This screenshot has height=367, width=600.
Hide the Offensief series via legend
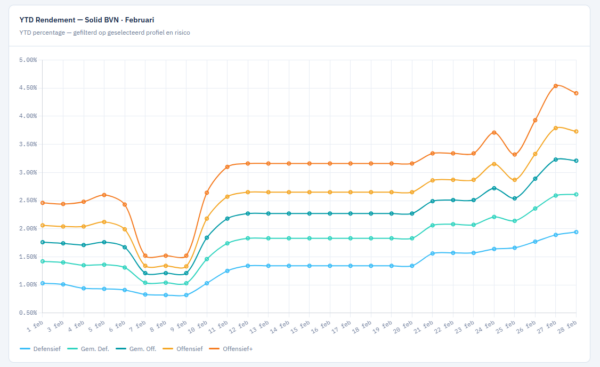pyautogui.click(x=183, y=349)
